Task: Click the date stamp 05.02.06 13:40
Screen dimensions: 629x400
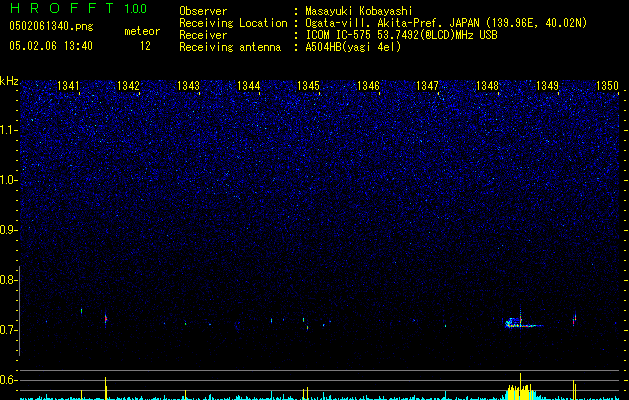Action: click(51, 46)
